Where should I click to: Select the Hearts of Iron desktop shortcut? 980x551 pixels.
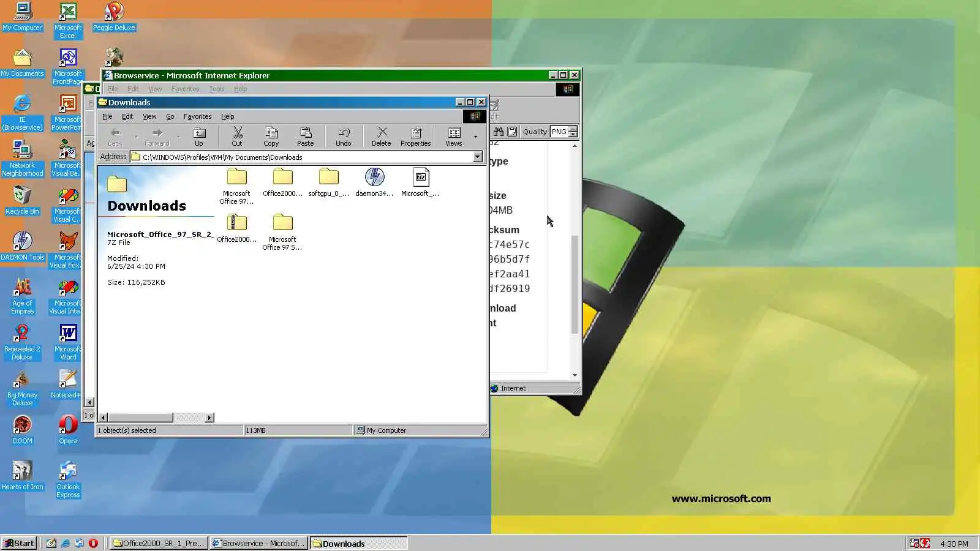pyautogui.click(x=22, y=476)
